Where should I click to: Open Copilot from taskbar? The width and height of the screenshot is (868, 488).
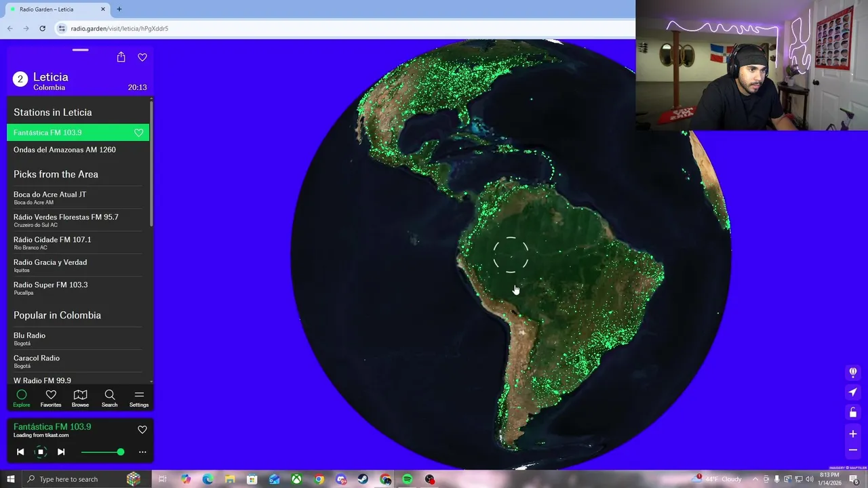(186, 479)
